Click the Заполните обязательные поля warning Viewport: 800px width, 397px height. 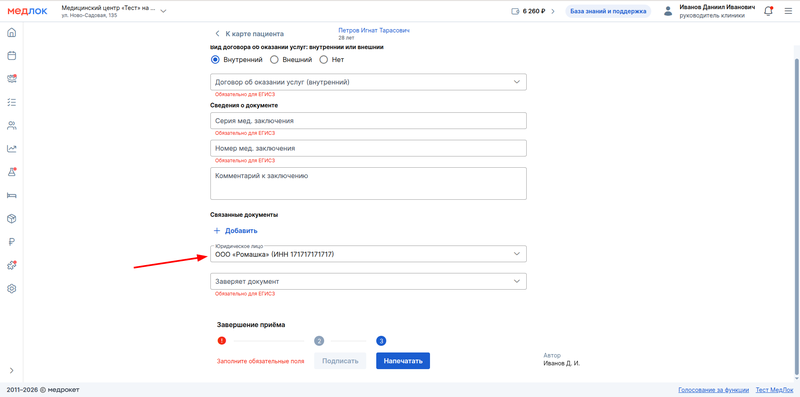coord(260,361)
